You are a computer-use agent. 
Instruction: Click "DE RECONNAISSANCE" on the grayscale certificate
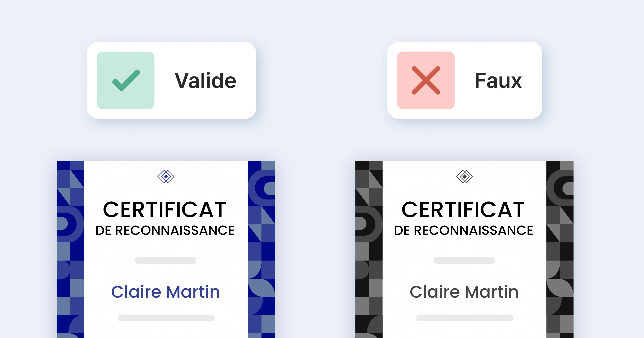(x=464, y=230)
